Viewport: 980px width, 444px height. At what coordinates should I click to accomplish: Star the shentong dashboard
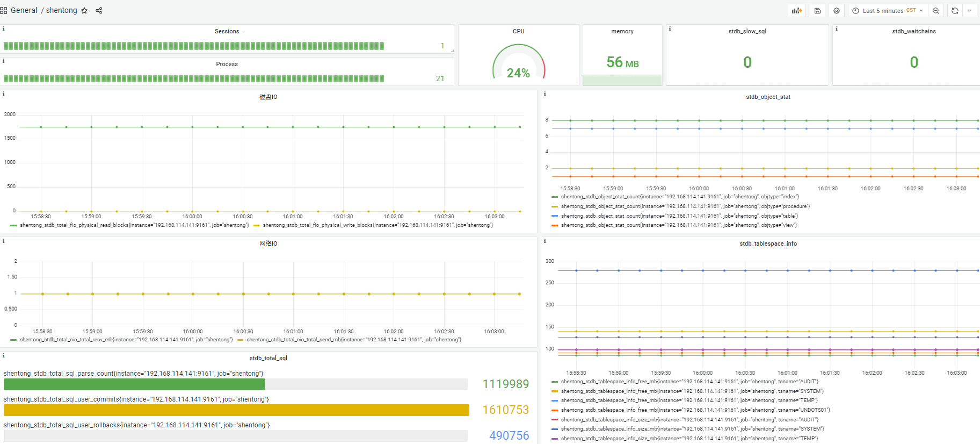coord(84,11)
